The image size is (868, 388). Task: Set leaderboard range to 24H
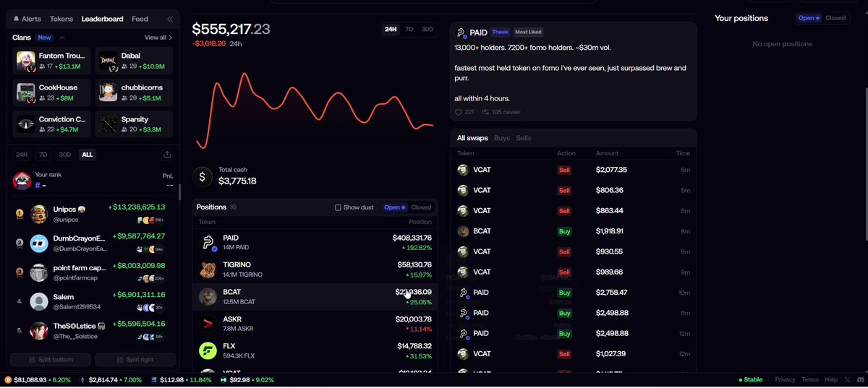tap(22, 155)
